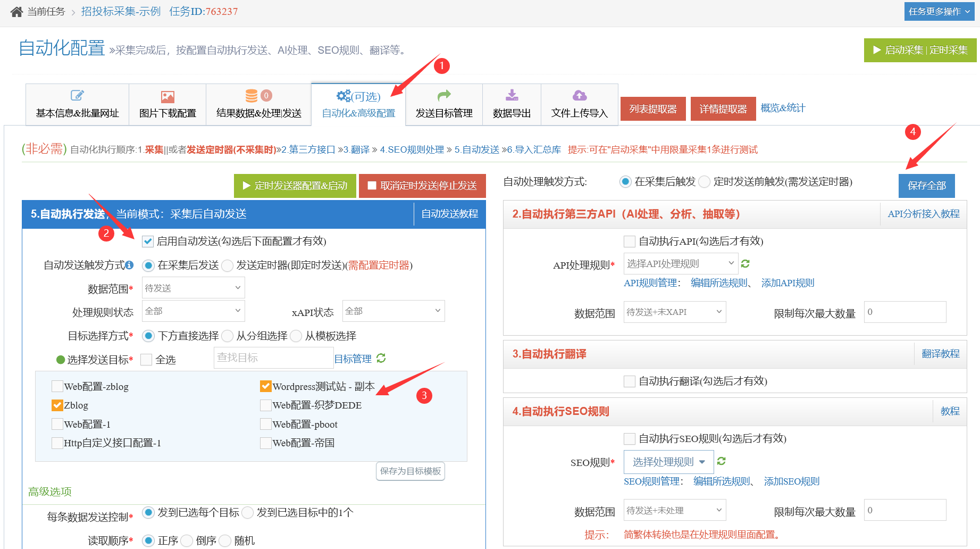Viewport: 980px width, 549px height.
Task: Select 定时发送前触发 radio option
Action: pyautogui.click(x=705, y=182)
